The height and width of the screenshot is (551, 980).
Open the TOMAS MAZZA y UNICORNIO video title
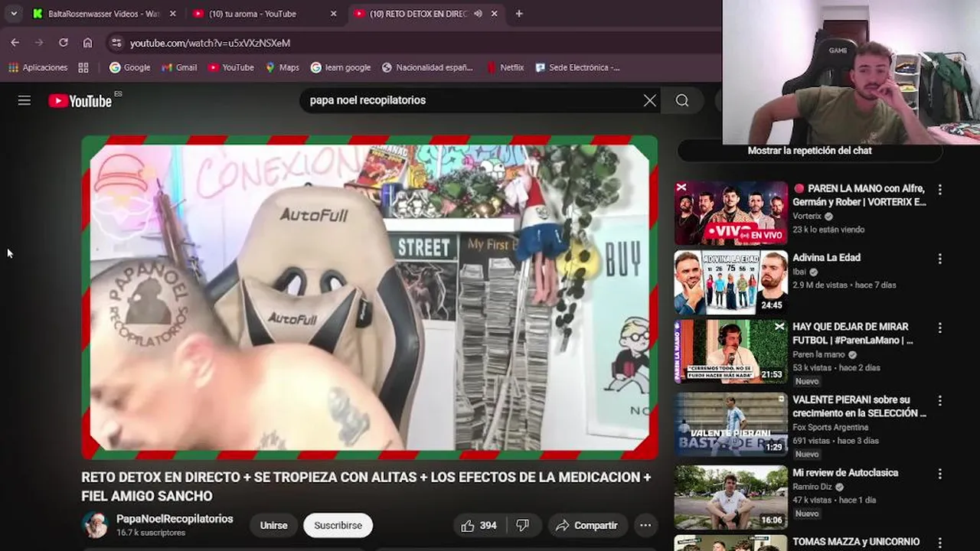(x=856, y=542)
